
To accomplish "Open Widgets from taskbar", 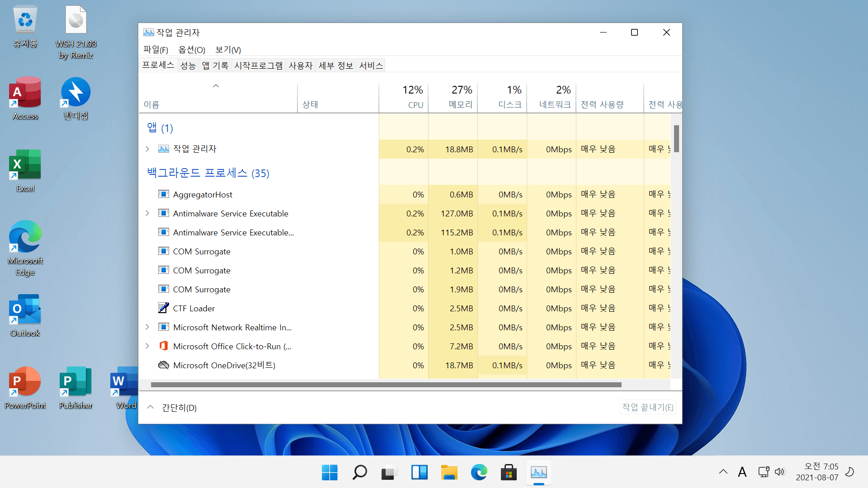I will pyautogui.click(x=419, y=473).
